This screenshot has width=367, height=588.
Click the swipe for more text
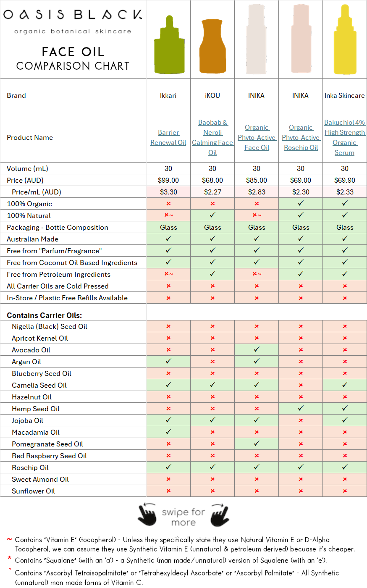click(183, 517)
